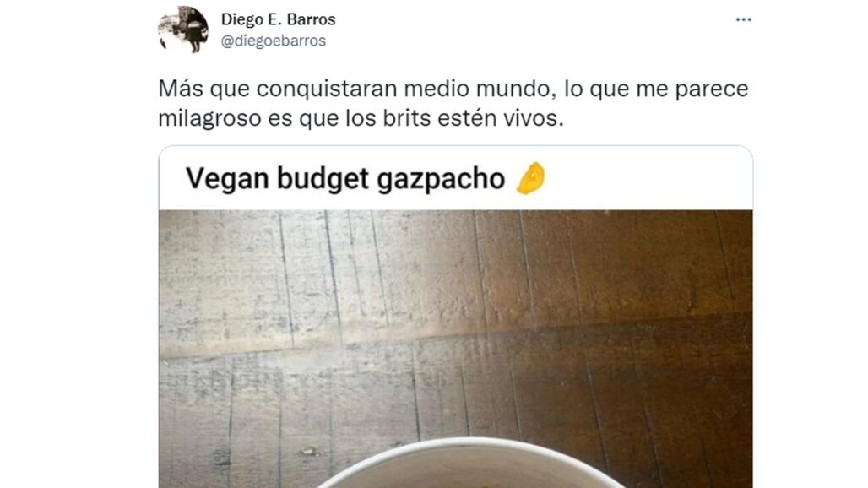Image resolution: width=868 pixels, height=488 pixels.
Task: Click the word budget in card title
Action: tap(323, 180)
